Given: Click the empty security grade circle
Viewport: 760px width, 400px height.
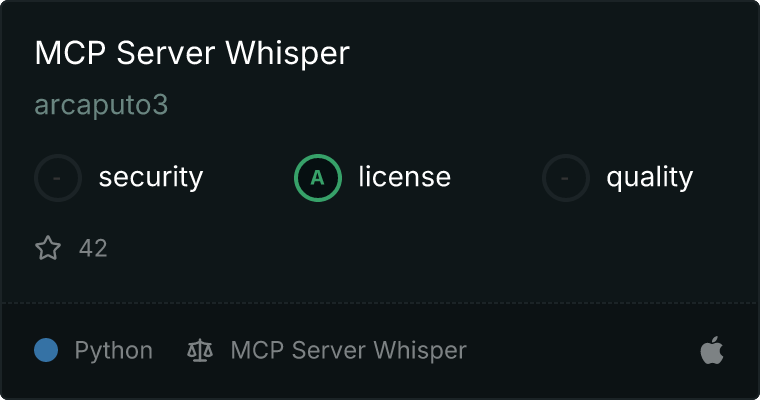Looking at the screenshot, I should (58, 178).
